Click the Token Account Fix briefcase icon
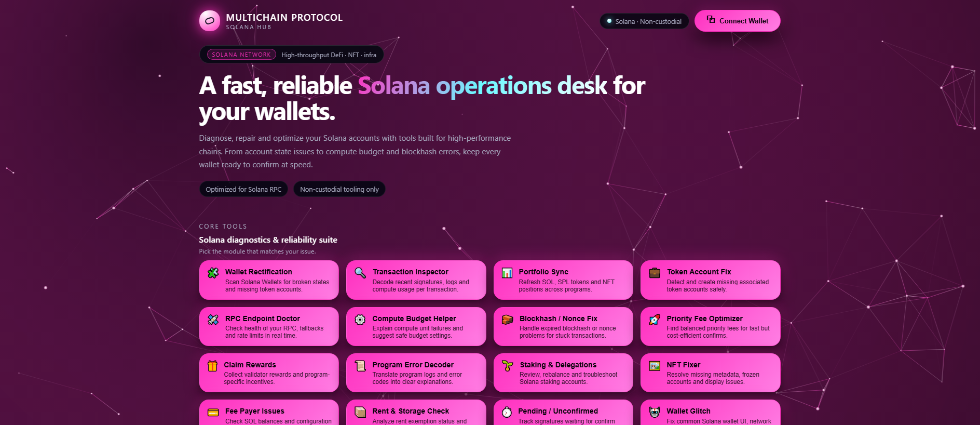The height and width of the screenshot is (425, 980). coord(655,273)
